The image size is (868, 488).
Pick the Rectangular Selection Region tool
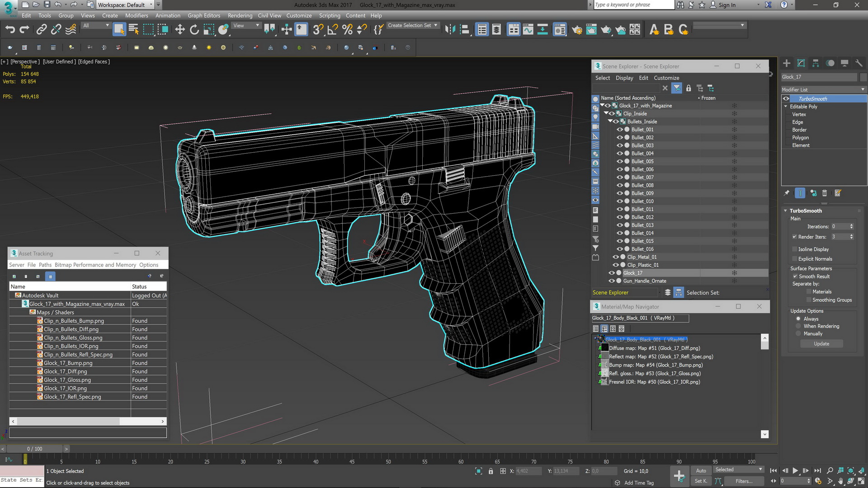148,30
